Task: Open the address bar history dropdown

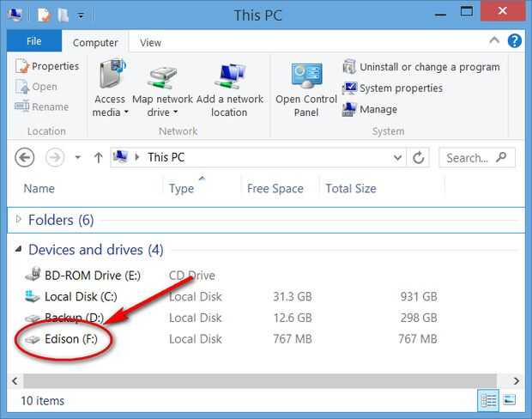Action: [x=397, y=158]
